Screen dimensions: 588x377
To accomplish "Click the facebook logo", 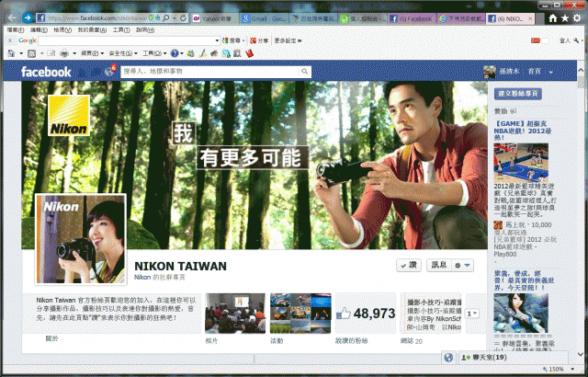I will tap(46, 72).
